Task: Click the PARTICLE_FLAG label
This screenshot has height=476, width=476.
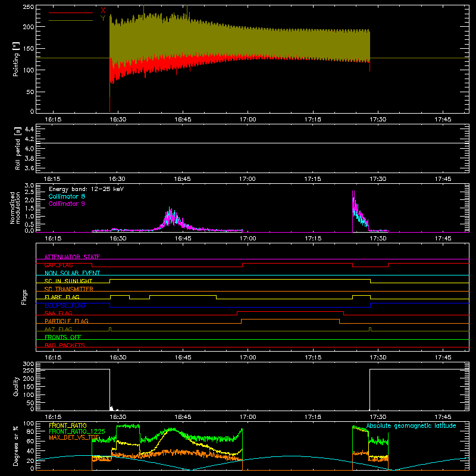Action: click(x=67, y=321)
